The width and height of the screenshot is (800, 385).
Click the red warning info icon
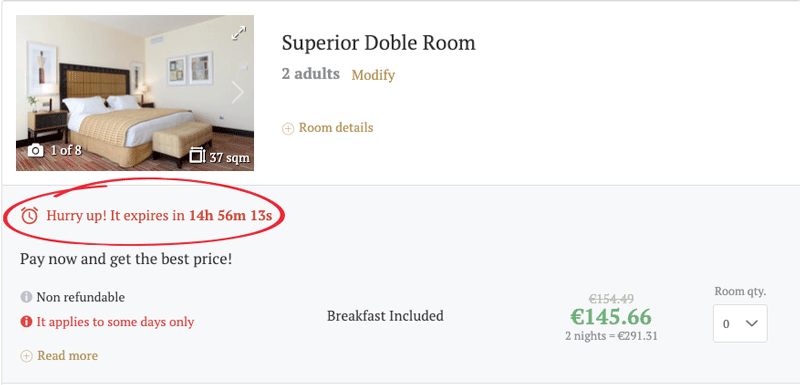(27, 322)
